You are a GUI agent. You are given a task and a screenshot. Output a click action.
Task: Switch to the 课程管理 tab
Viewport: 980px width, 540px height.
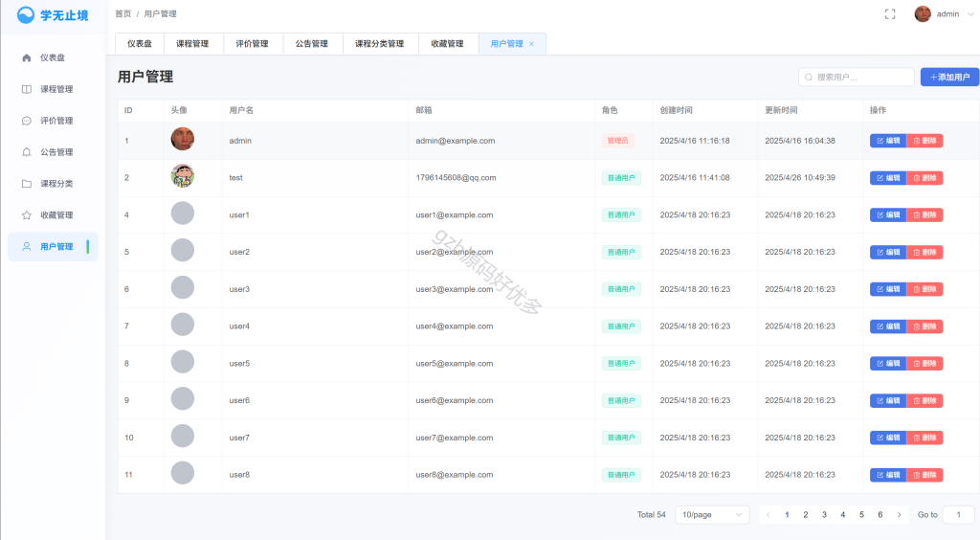[x=192, y=44]
